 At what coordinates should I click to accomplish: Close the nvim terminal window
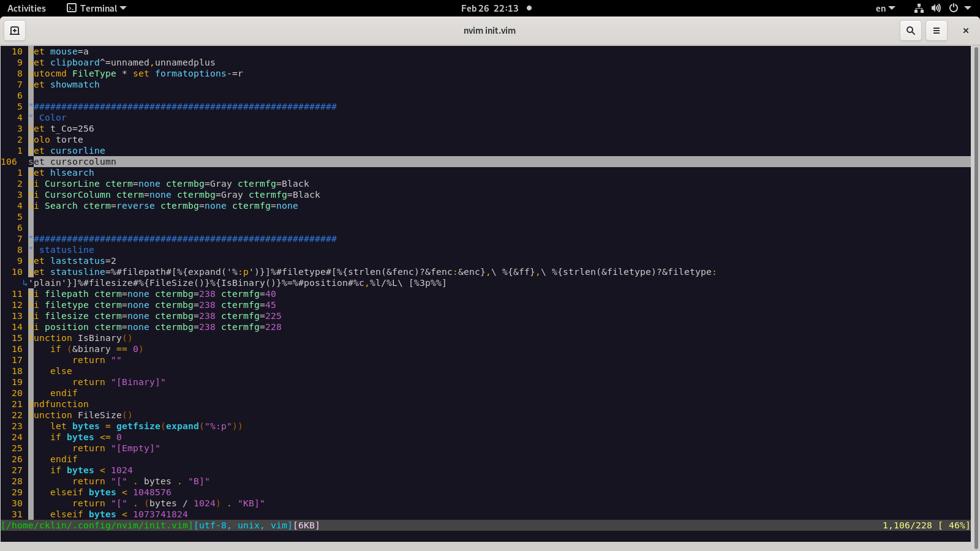966,30
